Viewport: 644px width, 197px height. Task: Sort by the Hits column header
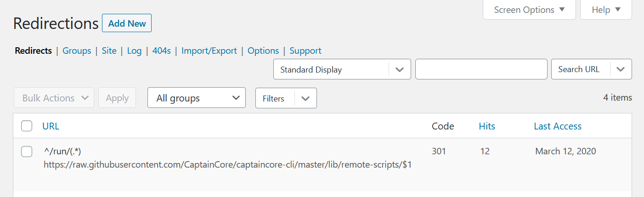tap(487, 126)
